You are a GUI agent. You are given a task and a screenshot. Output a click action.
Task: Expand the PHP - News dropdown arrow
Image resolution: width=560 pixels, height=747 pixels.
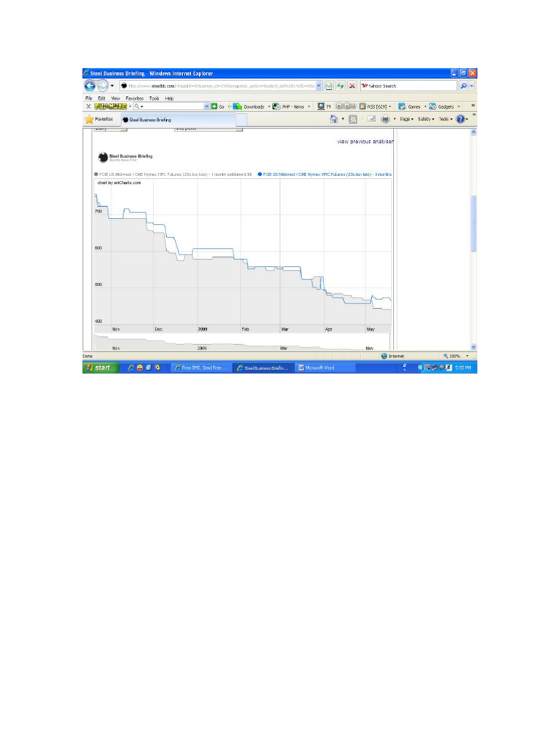coord(309,107)
